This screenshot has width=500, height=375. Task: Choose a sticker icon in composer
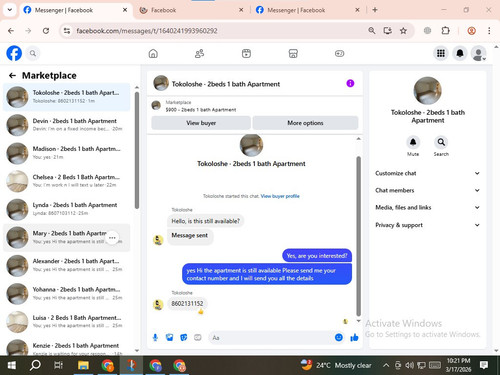[184, 338]
